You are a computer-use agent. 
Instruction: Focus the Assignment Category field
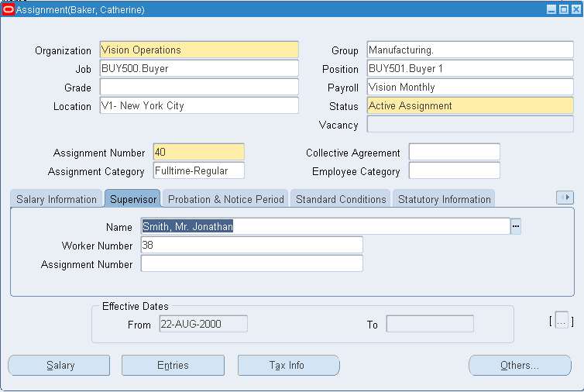click(x=198, y=171)
